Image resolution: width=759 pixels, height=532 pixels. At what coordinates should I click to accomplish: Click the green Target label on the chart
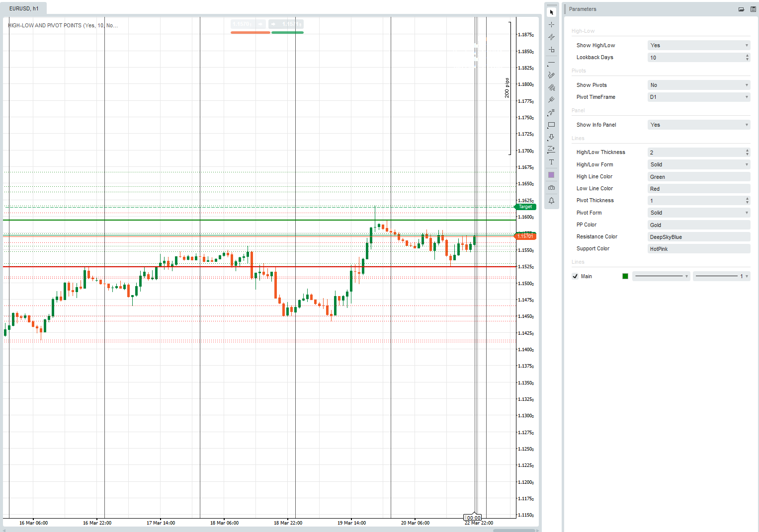525,207
